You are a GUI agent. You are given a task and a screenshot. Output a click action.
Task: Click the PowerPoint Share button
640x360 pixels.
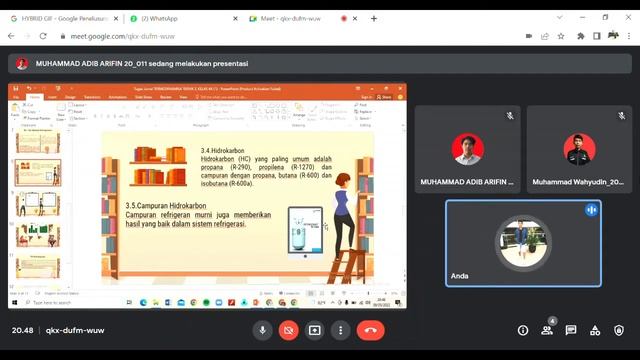coord(384,97)
